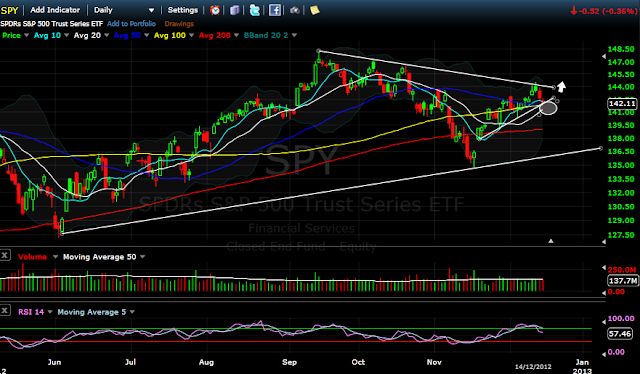
Task: Expand the BBand 20 2 options arrow
Action: 294,36
